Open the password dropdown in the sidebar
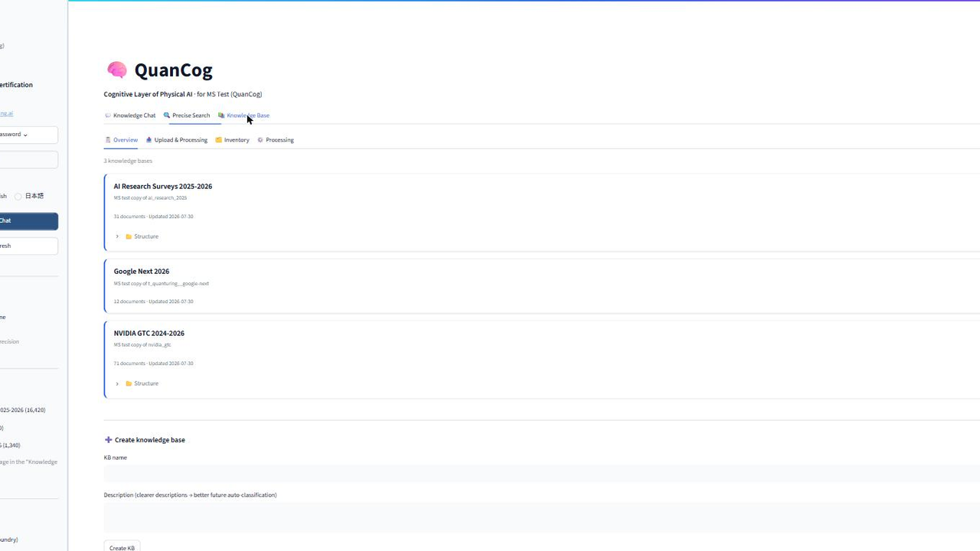Viewport: 980px width, 551px height. 28,135
